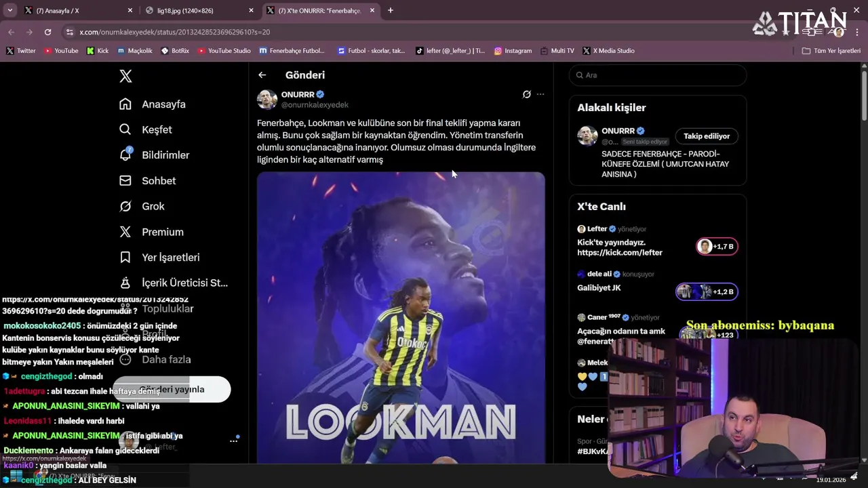Viewport: 868px width, 488px height.
Task: Click the Gönderi yayınla button
Action: tap(172, 390)
